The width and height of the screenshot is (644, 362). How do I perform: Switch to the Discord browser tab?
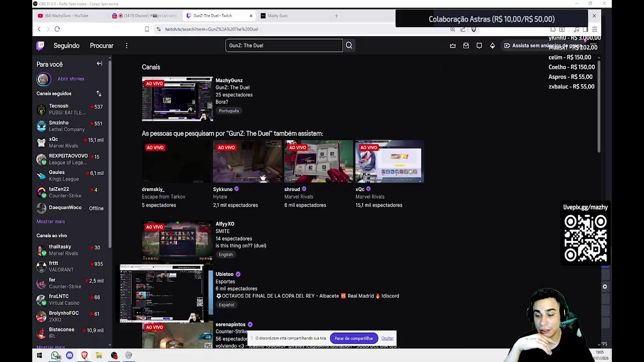coord(145,16)
